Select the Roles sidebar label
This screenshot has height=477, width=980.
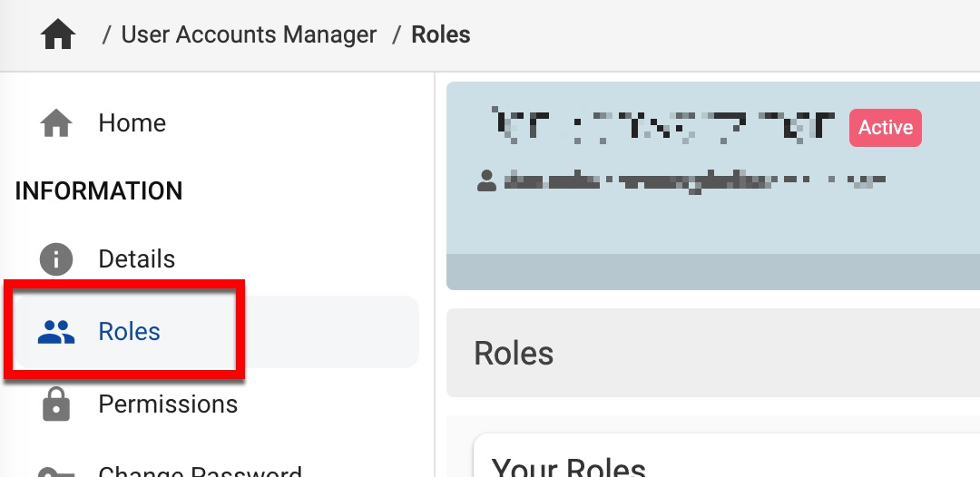pos(130,332)
